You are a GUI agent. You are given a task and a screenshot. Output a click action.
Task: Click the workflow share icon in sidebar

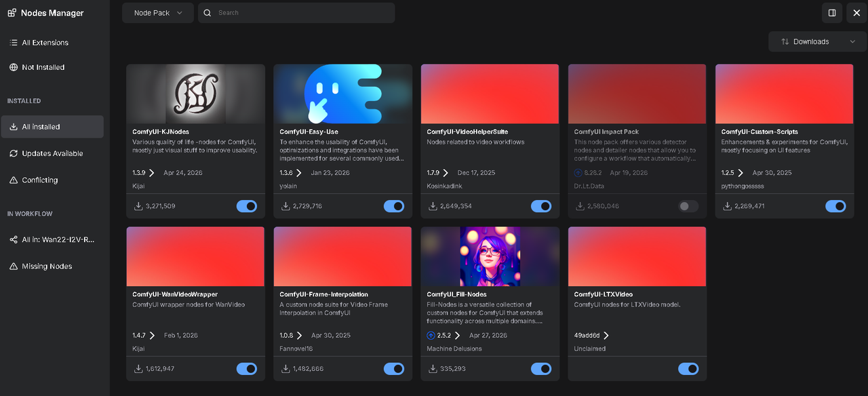pos(14,239)
